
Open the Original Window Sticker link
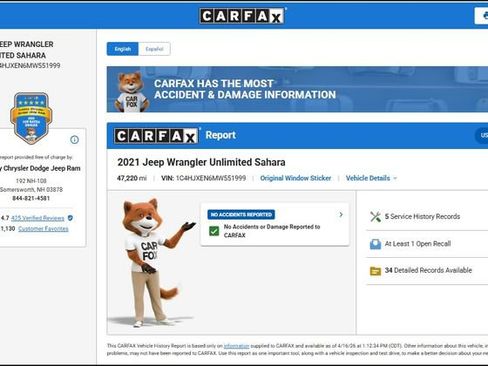296,178
